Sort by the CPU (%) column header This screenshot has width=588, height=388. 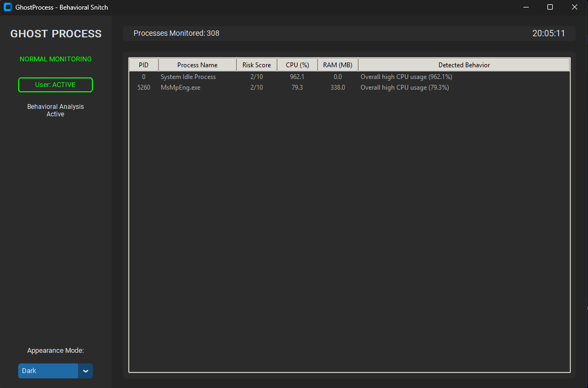(297, 65)
